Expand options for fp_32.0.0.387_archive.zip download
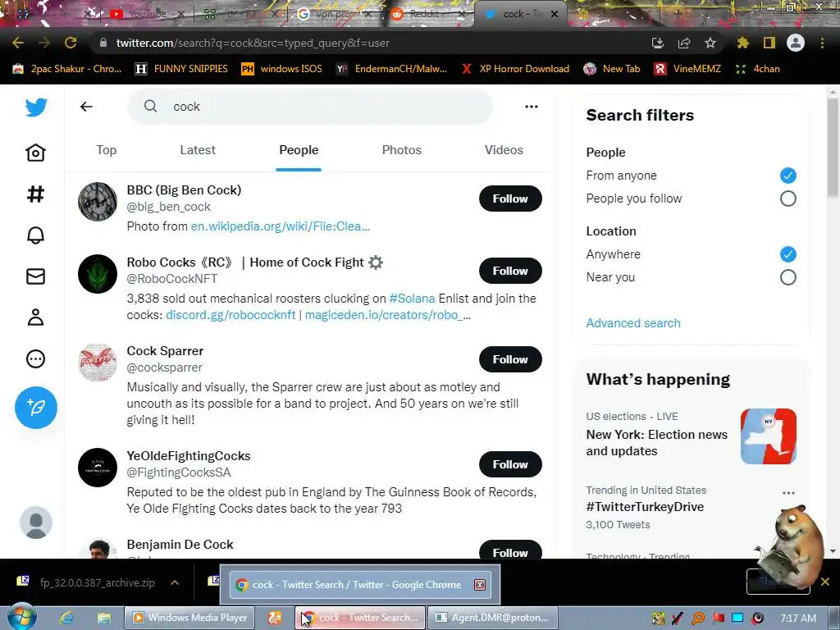Viewport: 840px width, 630px height. pyautogui.click(x=175, y=583)
